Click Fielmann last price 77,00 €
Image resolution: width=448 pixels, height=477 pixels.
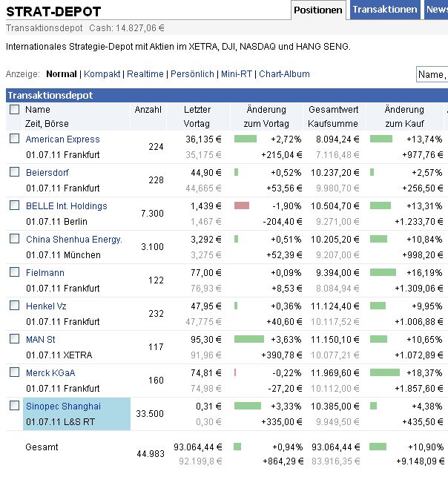pyautogui.click(x=206, y=272)
